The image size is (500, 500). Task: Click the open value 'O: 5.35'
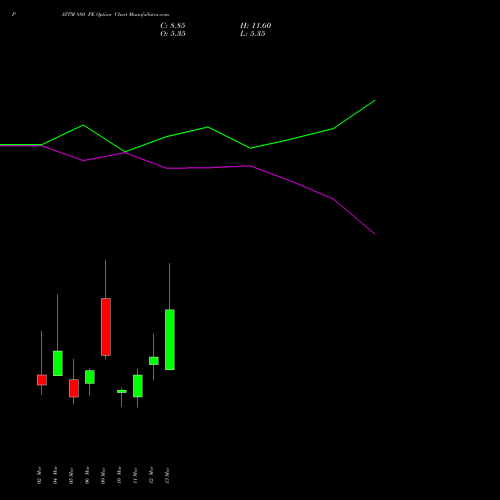[173, 34]
